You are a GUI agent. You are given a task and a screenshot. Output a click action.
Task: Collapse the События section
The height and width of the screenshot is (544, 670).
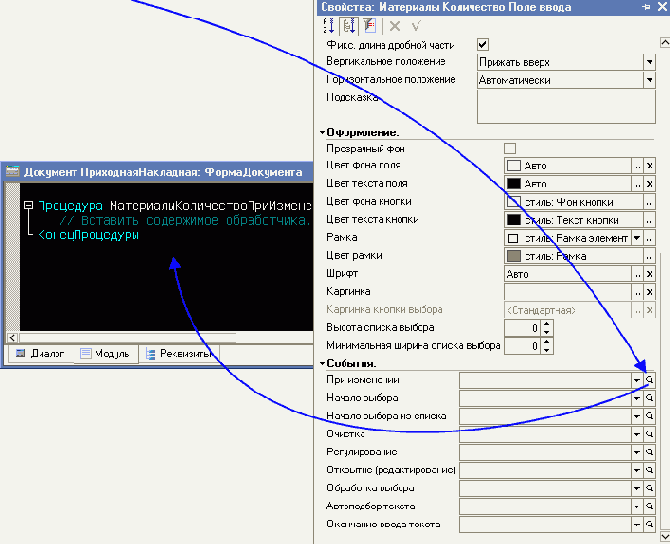pos(323,363)
